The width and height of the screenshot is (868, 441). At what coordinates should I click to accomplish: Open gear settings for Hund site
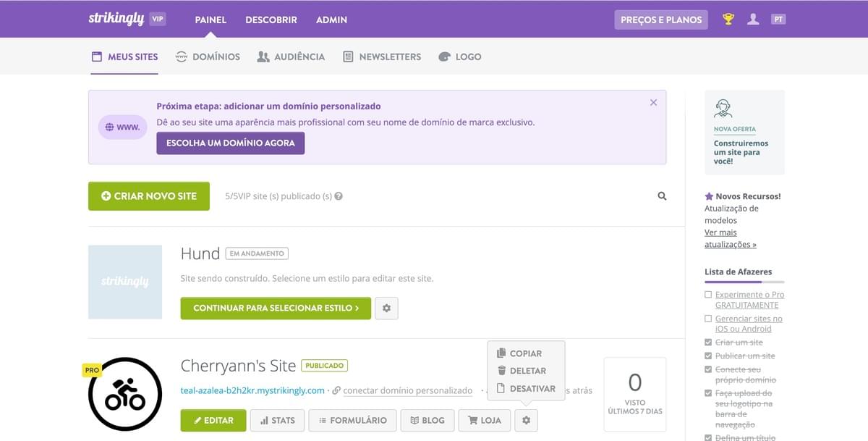pyautogui.click(x=386, y=308)
